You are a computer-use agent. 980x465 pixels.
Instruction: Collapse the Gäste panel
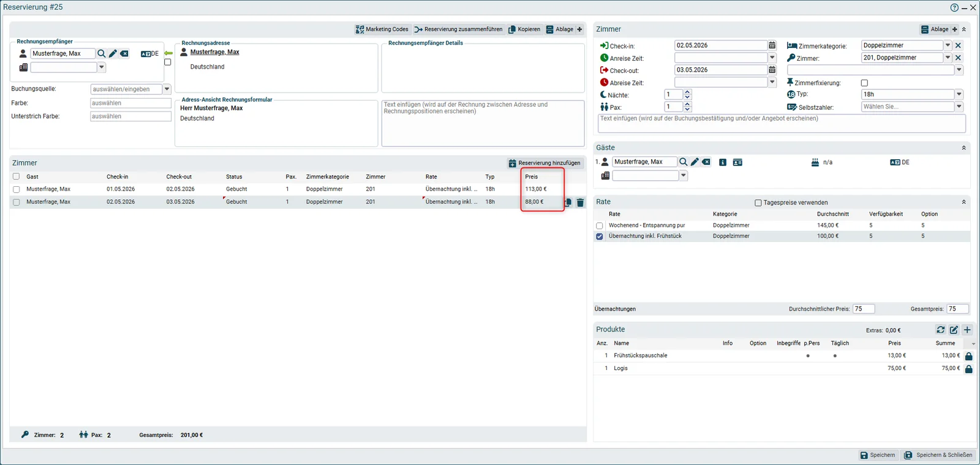pos(964,148)
